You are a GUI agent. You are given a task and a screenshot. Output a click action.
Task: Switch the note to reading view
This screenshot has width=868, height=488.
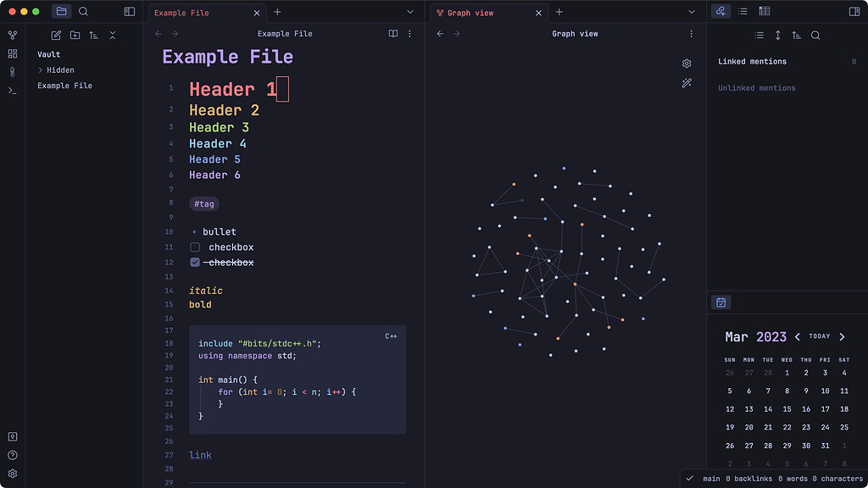[x=392, y=34]
